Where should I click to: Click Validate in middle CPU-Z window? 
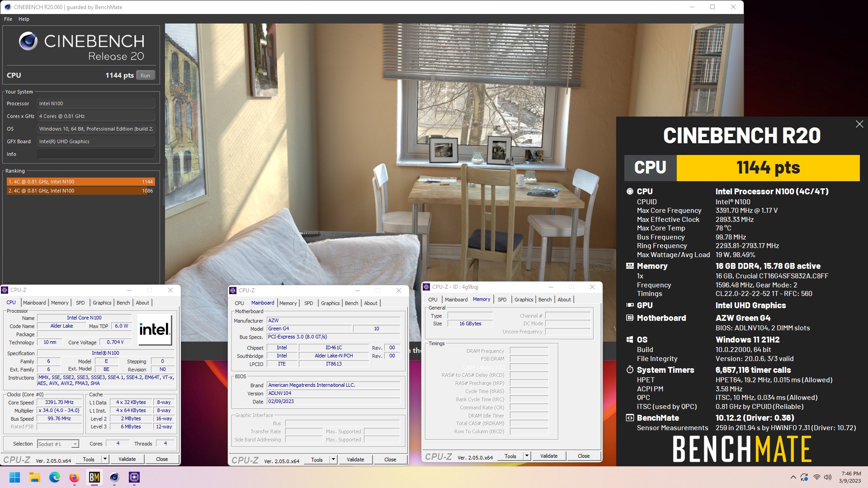[355, 460]
